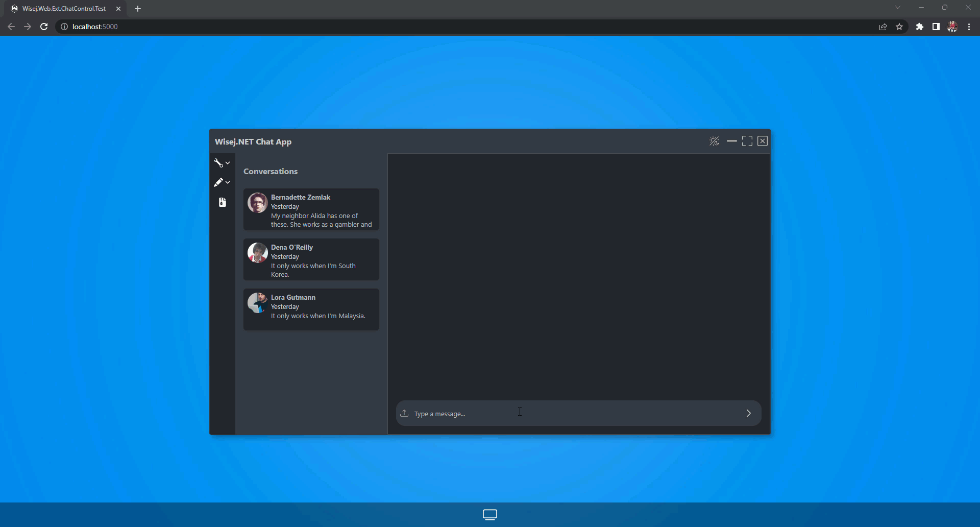Click the upload attachment icon in message box
980x527 pixels.
(404, 413)
